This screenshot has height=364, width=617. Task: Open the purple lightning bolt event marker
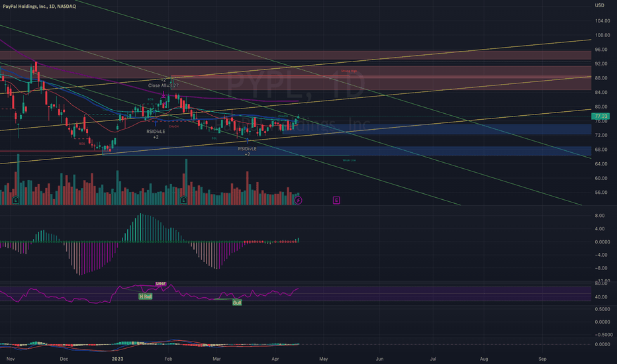(299, 201)
